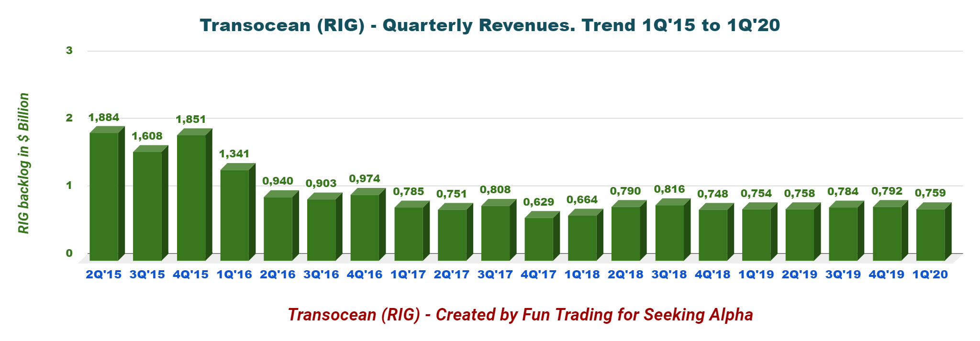
Task: Select the "4Q'17" x-axis label
Action: click(x=539, y=275)
